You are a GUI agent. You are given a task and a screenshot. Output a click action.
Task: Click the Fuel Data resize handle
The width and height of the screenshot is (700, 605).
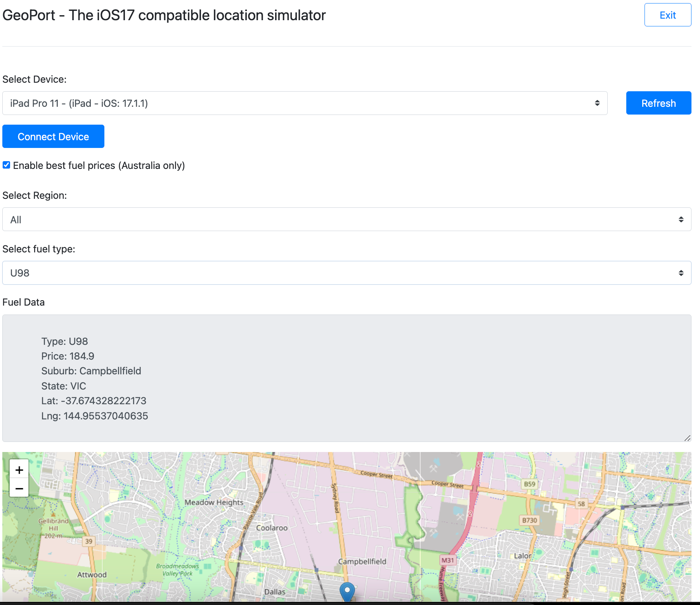click(x=687, y=438)
